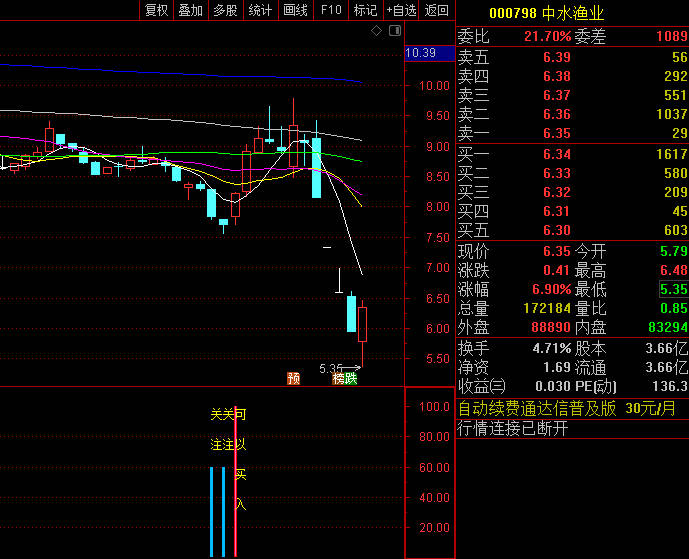The height and width of the screenshot is (559, 689).
Task: Click the 委比 value 21.70%
Action: tap(547, 36)
